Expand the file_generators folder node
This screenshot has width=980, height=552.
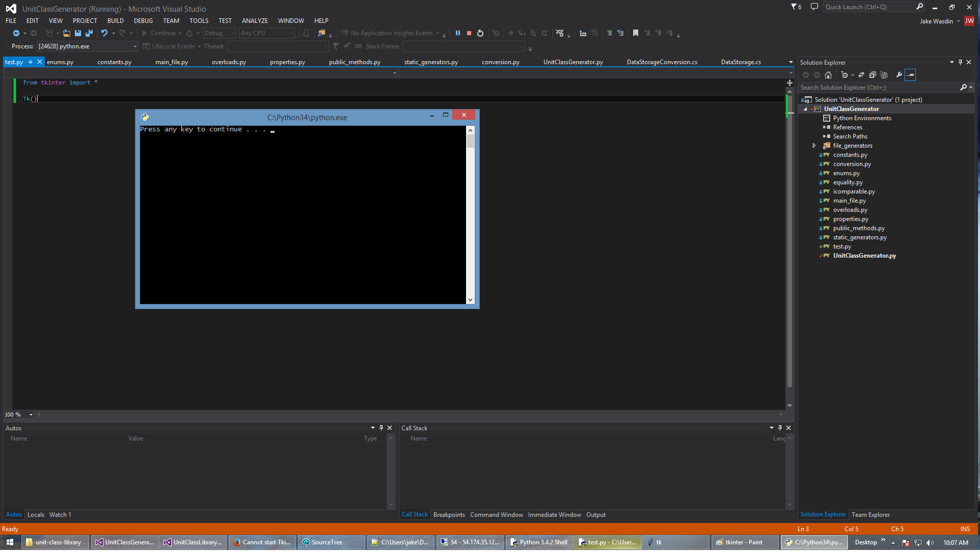pos(814,145)
